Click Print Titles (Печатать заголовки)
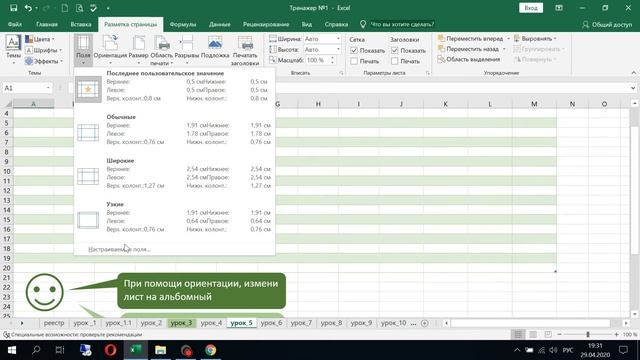 (x=245, y=50)
